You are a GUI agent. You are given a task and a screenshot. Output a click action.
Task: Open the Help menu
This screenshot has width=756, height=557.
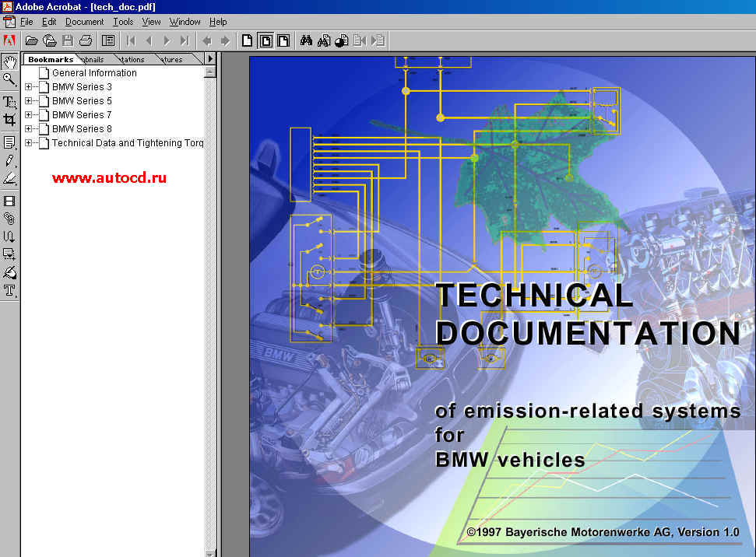click(x=218, y=22)
